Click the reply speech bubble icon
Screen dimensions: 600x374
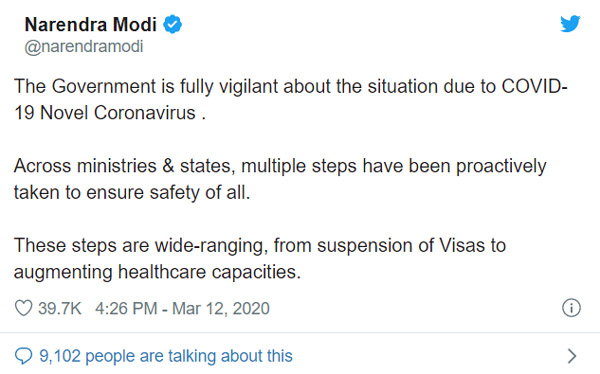pyautogui.click(x=23, y=356)
